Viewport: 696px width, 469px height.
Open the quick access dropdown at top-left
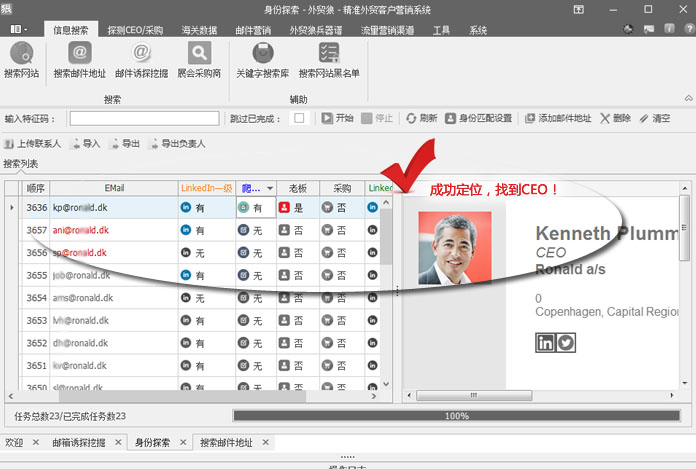coord(20,30)
